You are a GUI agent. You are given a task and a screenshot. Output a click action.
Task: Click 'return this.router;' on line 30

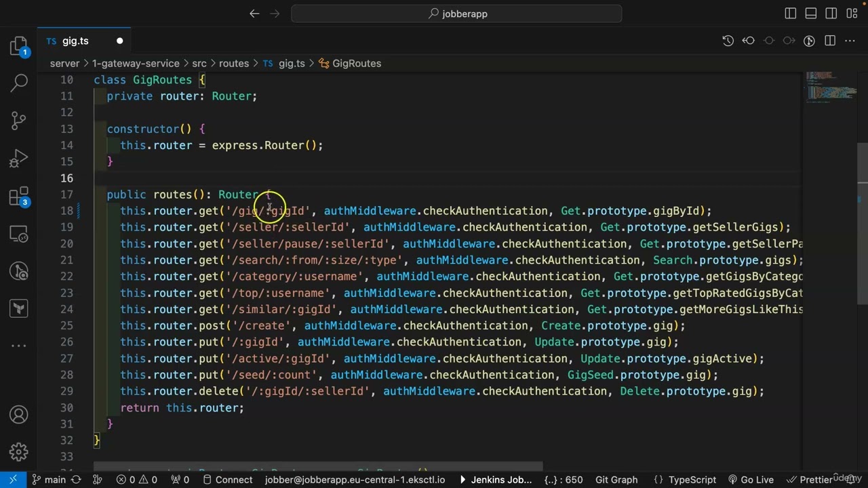[x=182, y=408]
